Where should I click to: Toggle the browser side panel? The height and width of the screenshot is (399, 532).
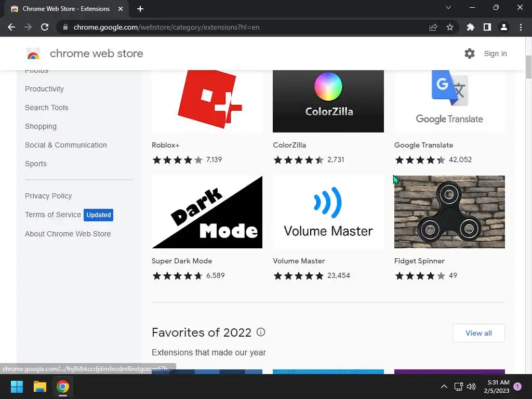point(487,27)
